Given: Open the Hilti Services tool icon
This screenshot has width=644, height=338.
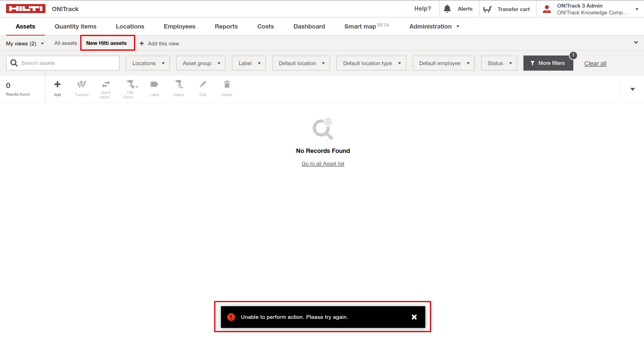Looking at the screenshot, I should 132,84.
